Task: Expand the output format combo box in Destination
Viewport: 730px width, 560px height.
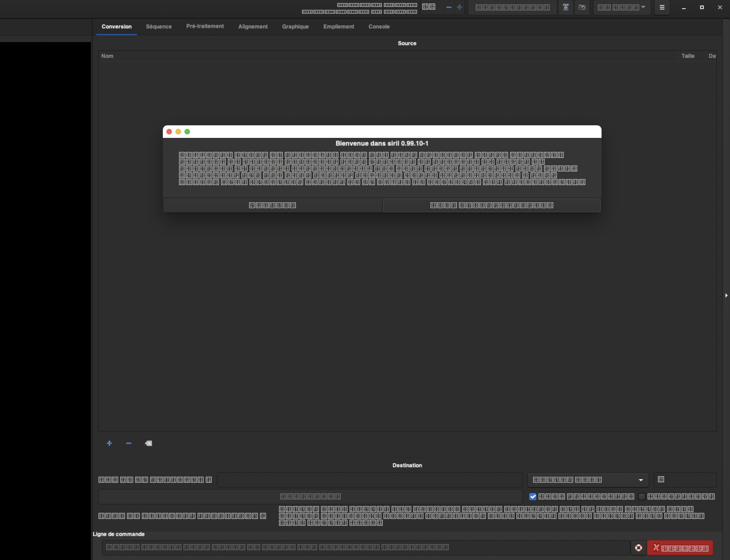Action: (x=588, y=480)
